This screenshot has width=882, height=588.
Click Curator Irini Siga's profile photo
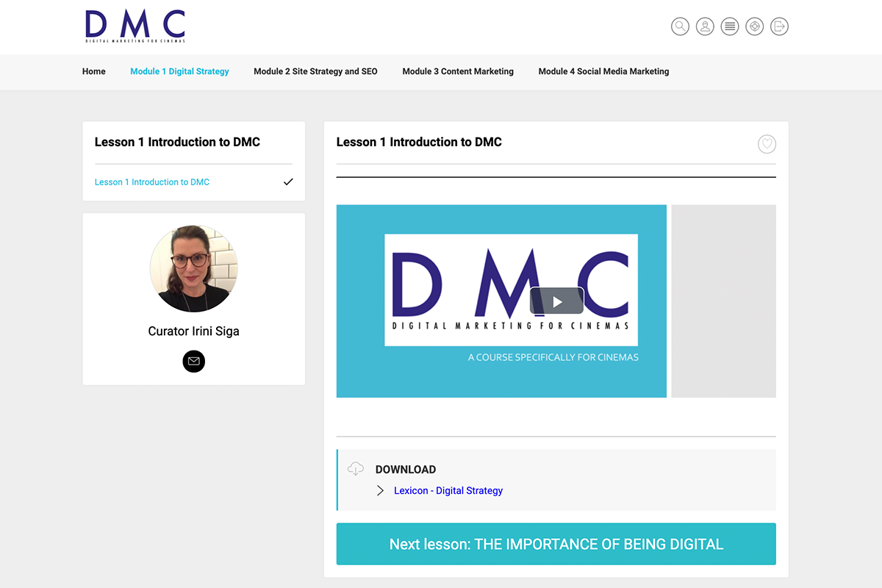[x=193, y=268]
